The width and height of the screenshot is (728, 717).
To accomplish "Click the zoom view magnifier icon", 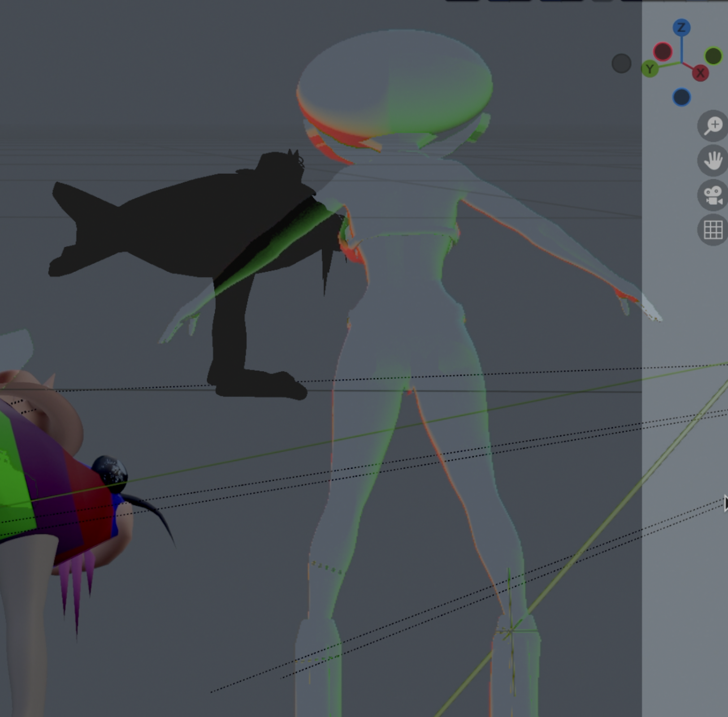I will pos(713,126).
